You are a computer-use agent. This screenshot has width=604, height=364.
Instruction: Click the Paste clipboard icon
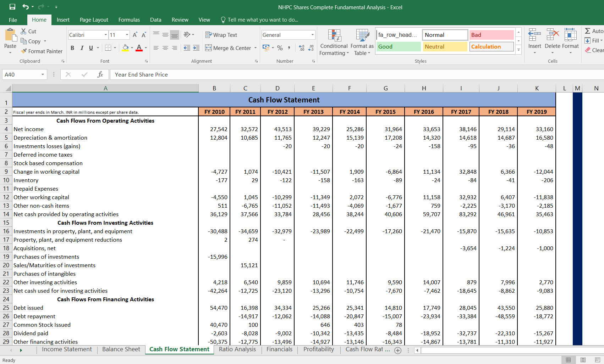click(11, 35)
